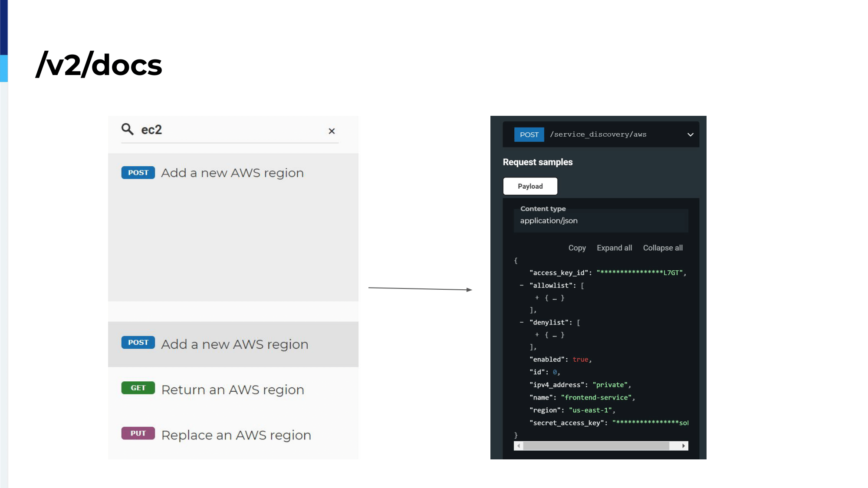868x488 pixels.
Task: Click Expand all in request sample
Action: pyautogui.click(x=614, y=248)
